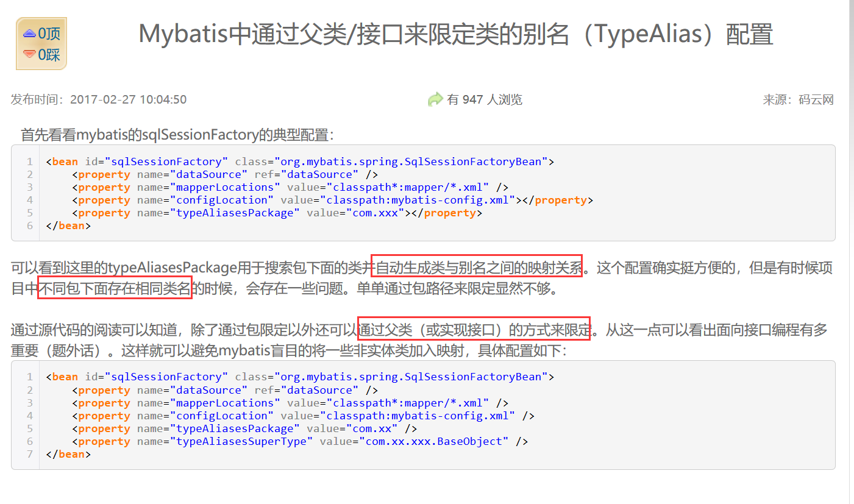This screenshot has width=854, height=504.
Task: Click the phrase 不同包下面存在相同类名
Action: click(116, 289)
